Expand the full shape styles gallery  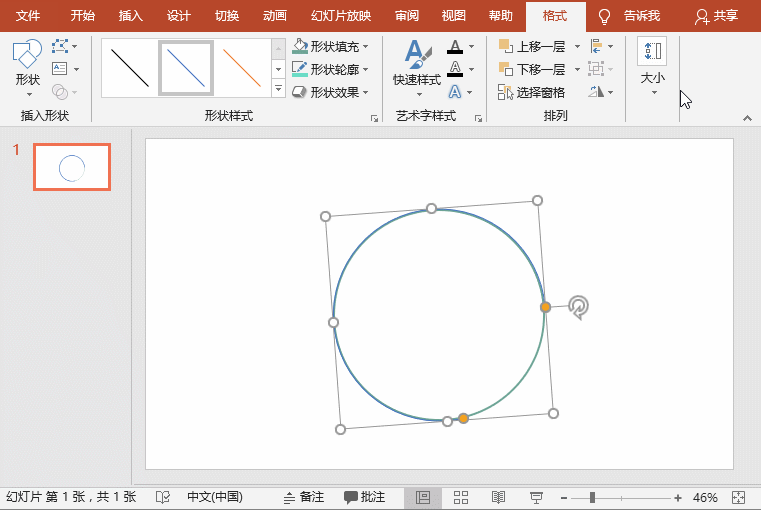tap(279, 89)
